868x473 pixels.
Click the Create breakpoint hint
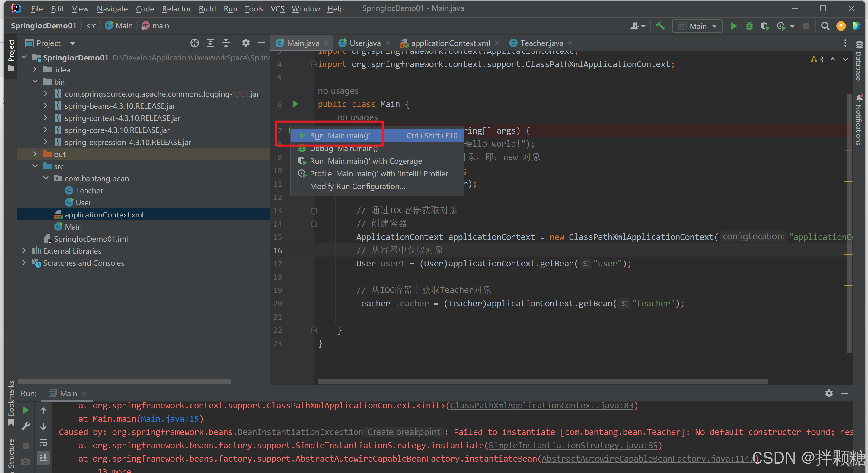(403, 432)
